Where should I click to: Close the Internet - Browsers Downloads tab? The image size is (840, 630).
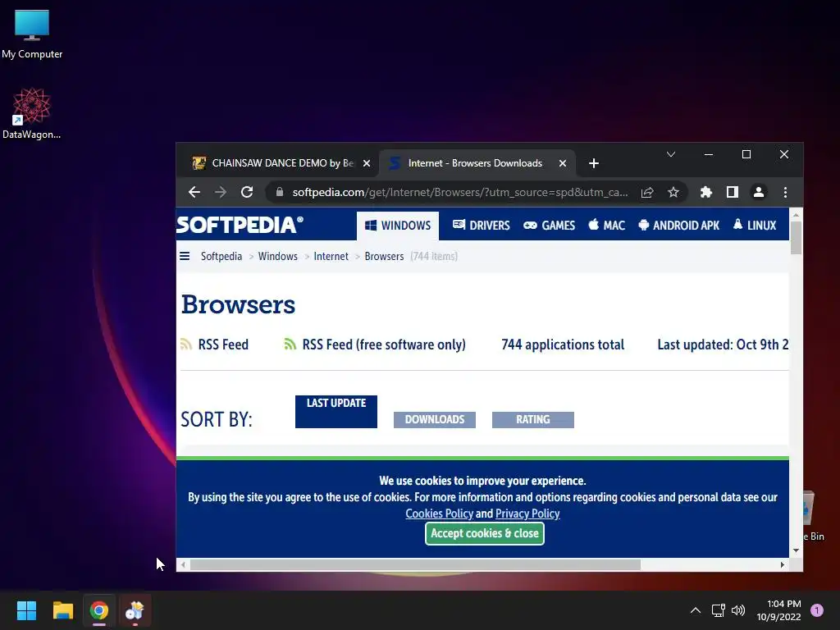coord(563,163)
